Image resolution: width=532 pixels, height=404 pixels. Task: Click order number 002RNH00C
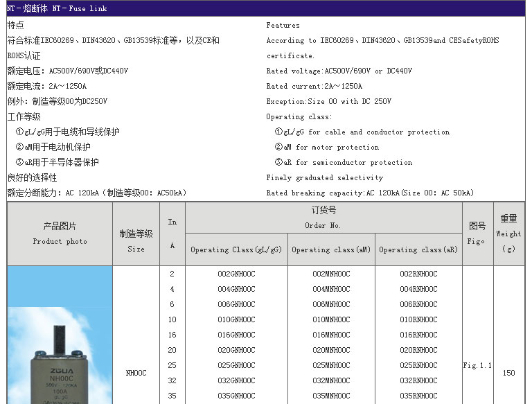point(418,274)
